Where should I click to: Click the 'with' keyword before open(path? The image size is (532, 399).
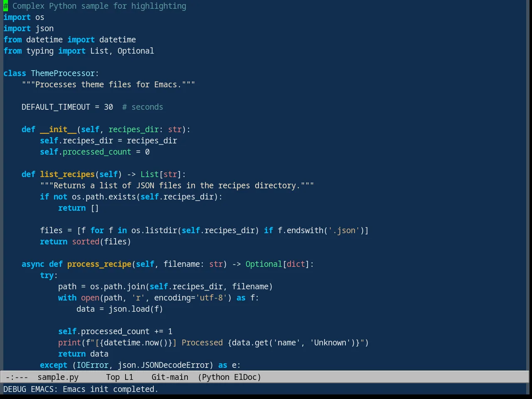[x=67, y=298]
